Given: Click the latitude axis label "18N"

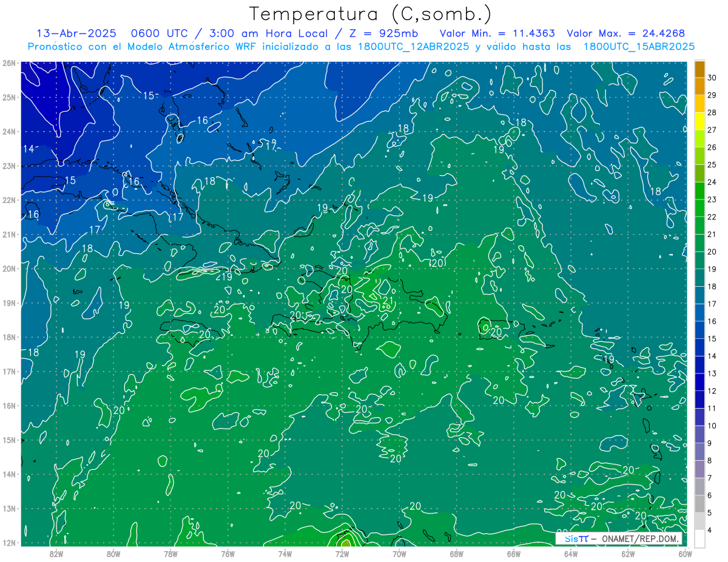Looking at the screenshot, I should click(x=8, y=337).
